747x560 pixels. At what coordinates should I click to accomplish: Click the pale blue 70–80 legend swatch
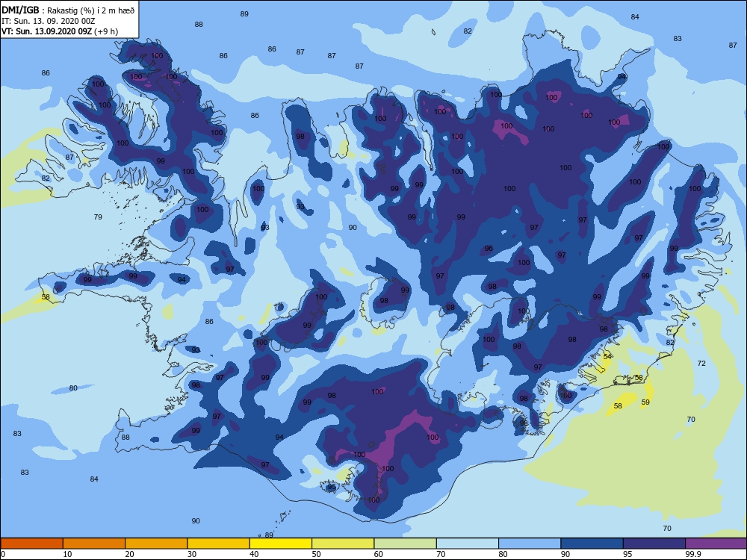(x=468, y=544)
